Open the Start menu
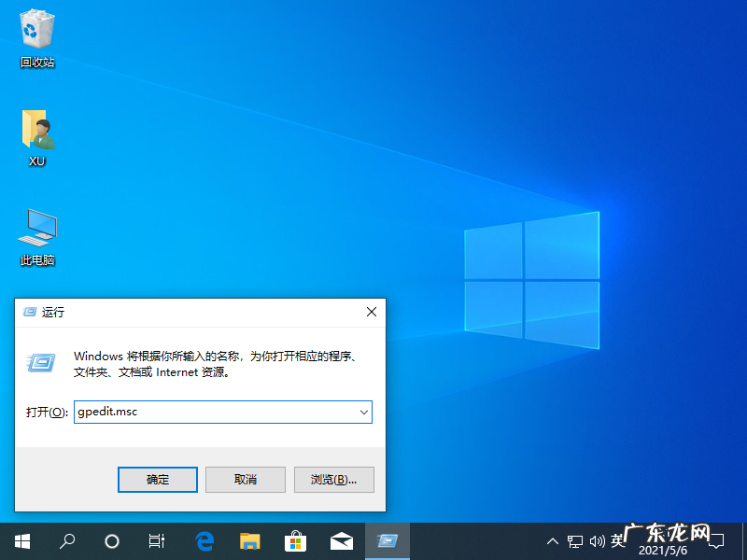Viewport: 747px width, 560px height. point(21,541)
